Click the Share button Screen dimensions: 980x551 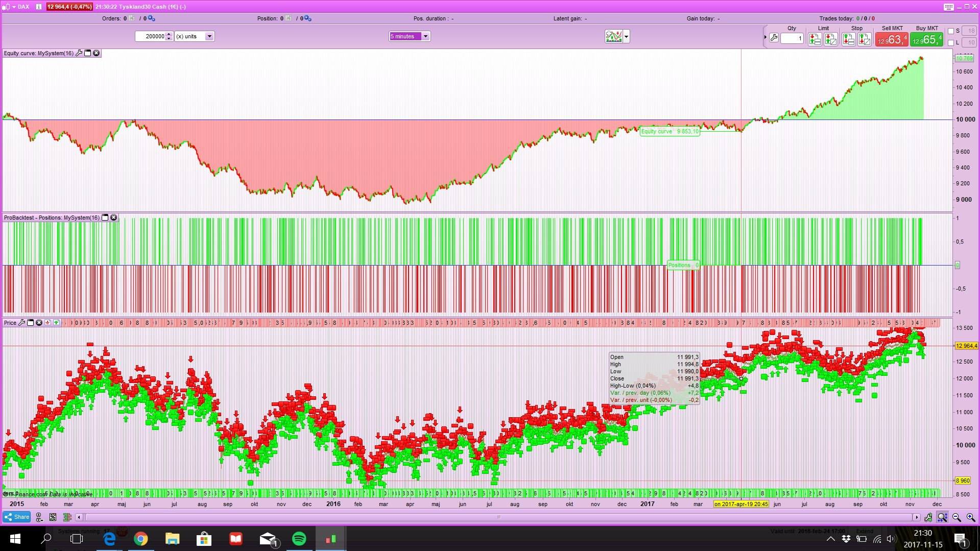tap(17, 517)
